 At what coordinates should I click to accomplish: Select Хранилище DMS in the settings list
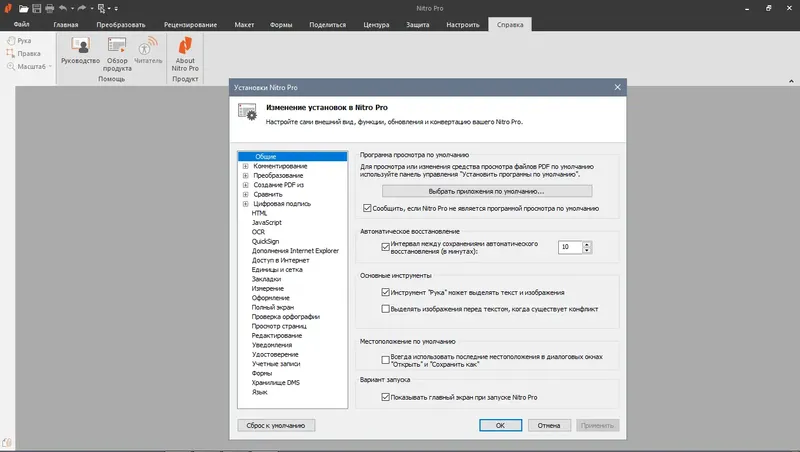(276, 383)
